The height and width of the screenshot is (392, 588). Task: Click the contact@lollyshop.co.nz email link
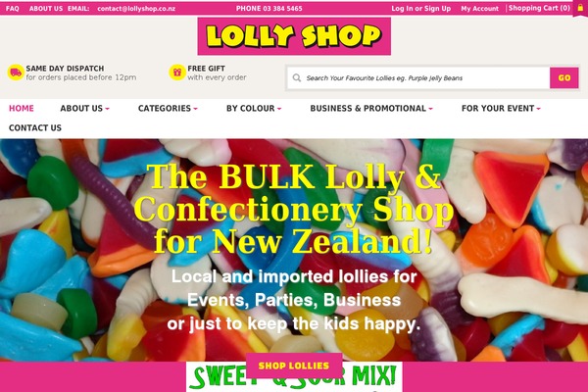tap(136, 8)
